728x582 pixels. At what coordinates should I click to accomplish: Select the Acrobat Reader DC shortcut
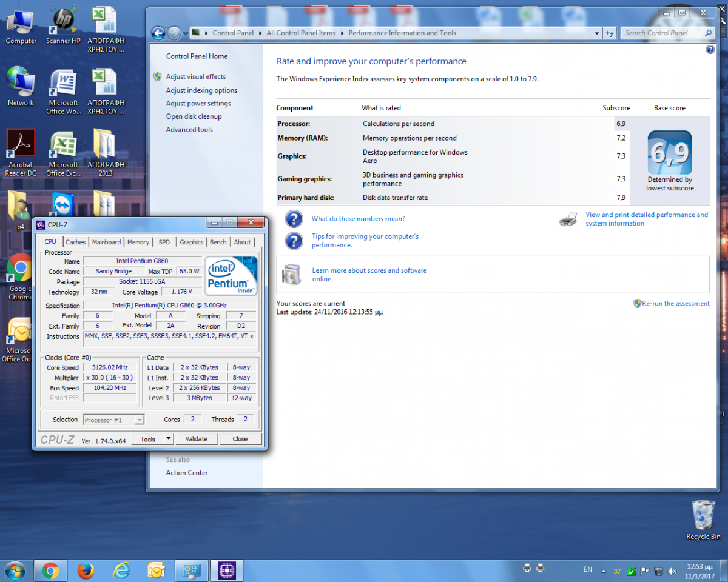tap(21, 153)
